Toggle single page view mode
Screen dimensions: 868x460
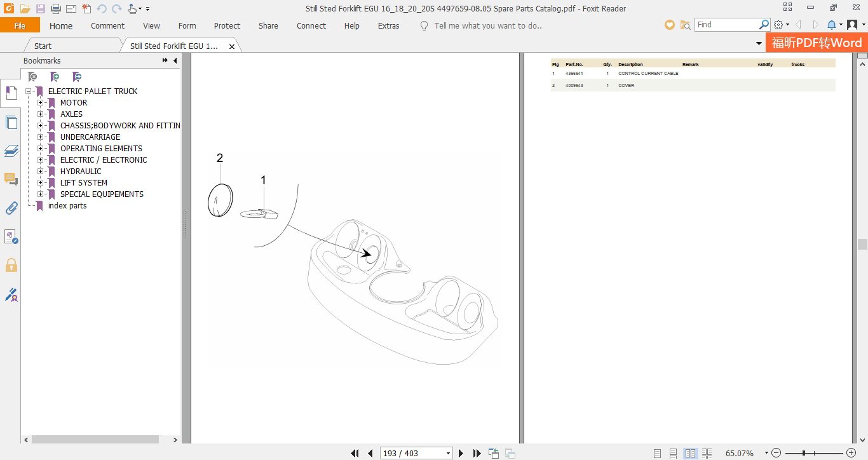pyautogui.click(x=657, y=453)
